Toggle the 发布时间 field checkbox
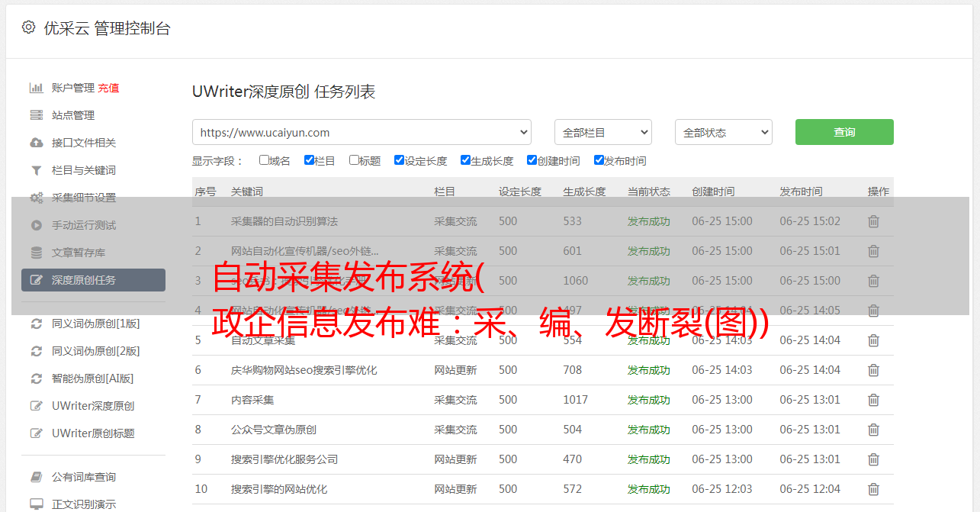 point(599,160)
